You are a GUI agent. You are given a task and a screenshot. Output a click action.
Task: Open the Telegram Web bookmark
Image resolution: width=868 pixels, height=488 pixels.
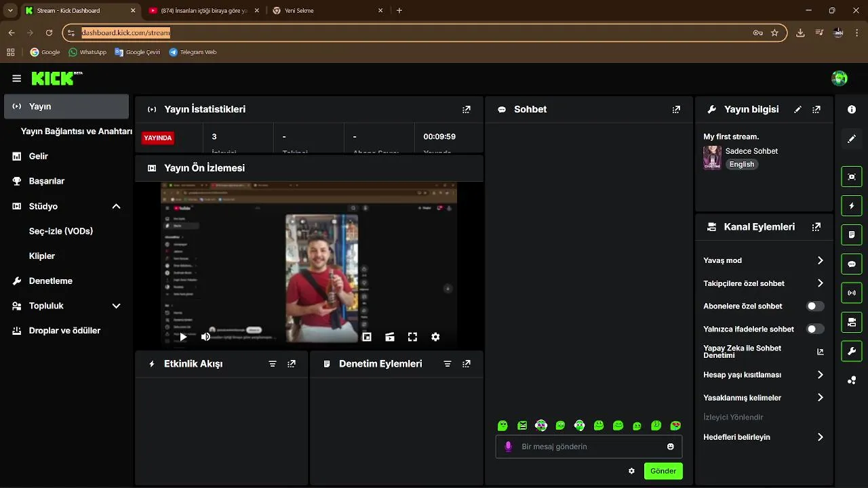[x=193, y=52]
